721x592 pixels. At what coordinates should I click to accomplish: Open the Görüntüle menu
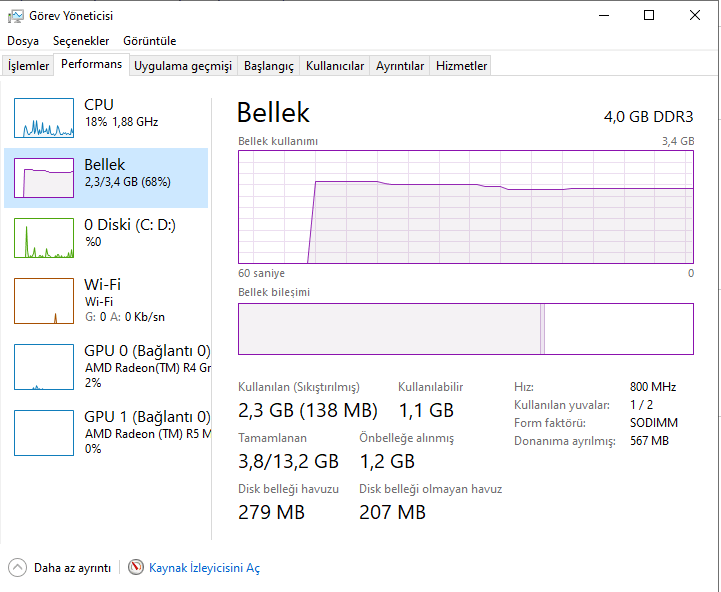coord(149,41)
